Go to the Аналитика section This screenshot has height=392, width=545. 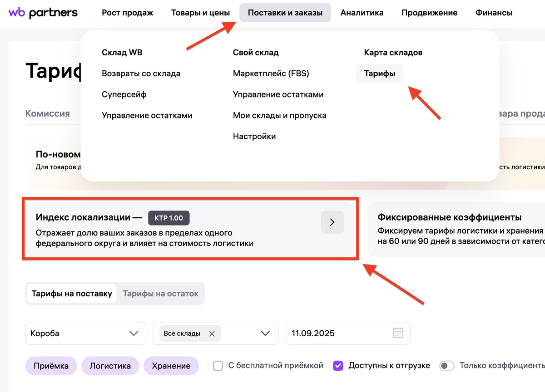362,13
